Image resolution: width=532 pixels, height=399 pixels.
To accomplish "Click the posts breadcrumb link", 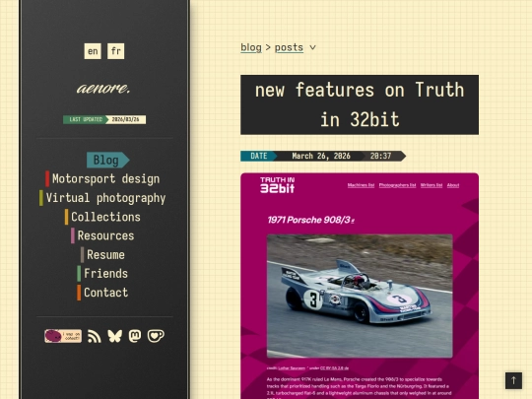I will (x=289, y=47).
